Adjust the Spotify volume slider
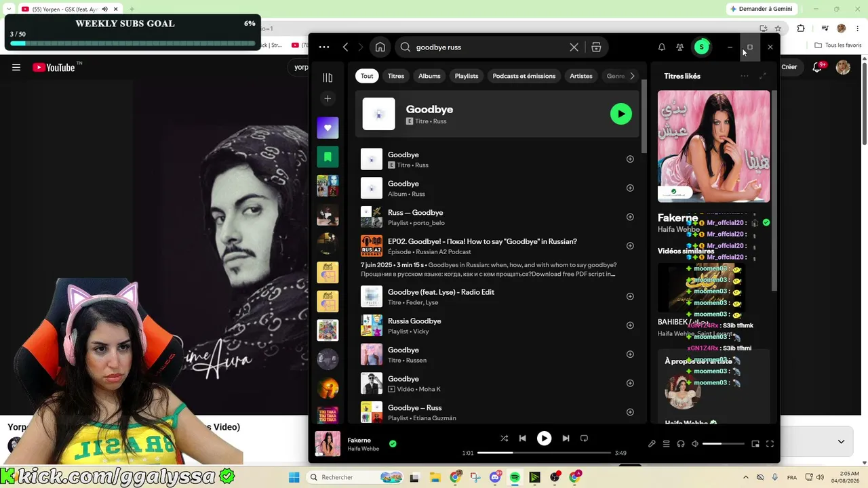868x488 pixels. [724, 444]
